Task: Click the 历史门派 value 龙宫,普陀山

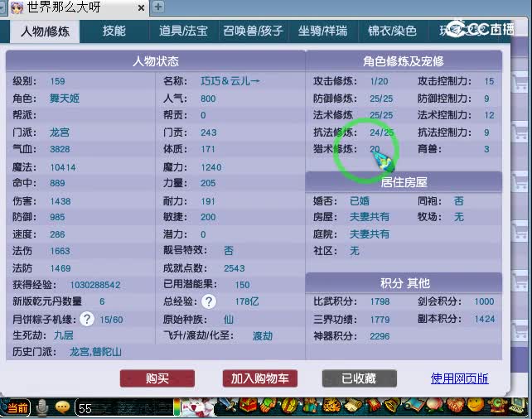Action: pyautogui.click(x=95, y=352)
